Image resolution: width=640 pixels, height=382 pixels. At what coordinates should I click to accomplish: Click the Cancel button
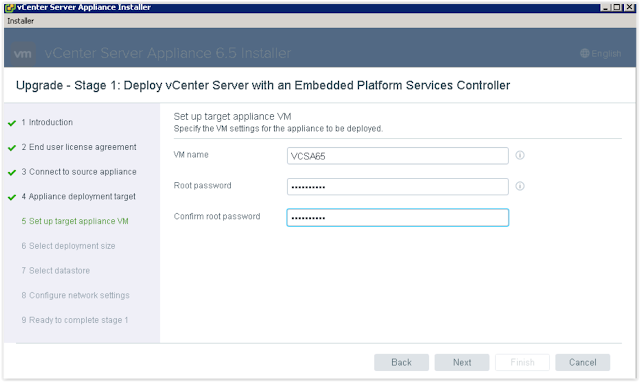(582, 362)
